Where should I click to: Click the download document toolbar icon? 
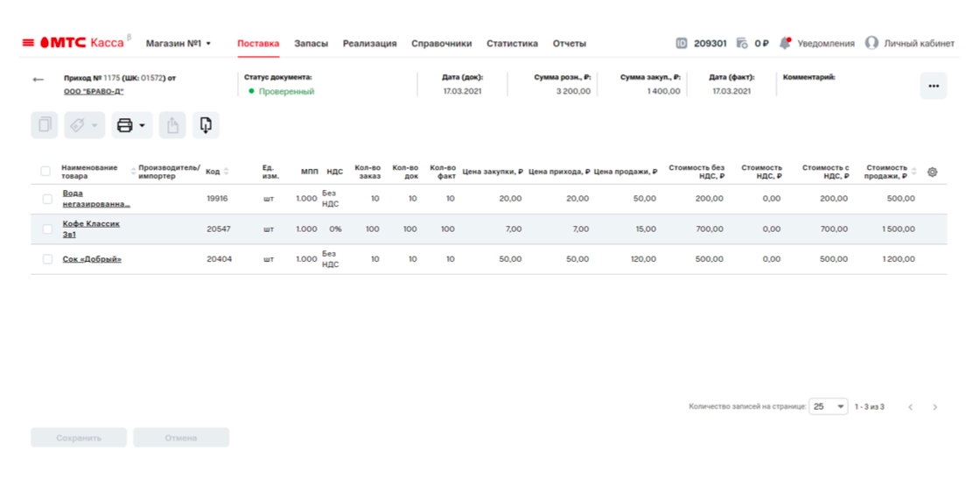pos(206,125)
